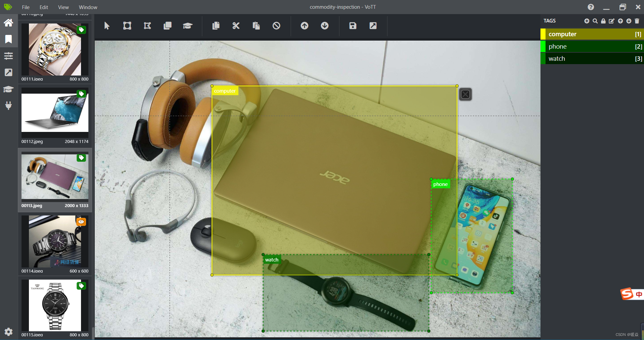Open Application Settings gear icon
644x340 pixels.
(8, 332)
